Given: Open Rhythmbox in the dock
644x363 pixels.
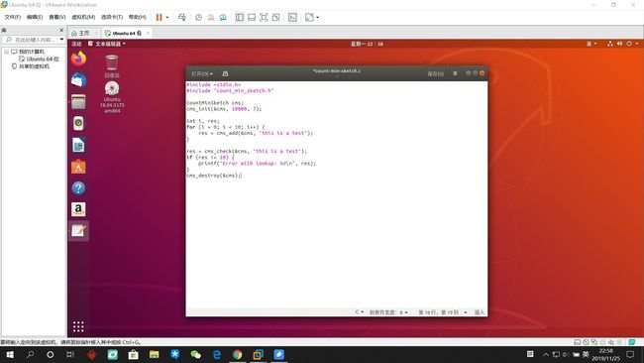Looking at the screenshot, I should coord(78,123).
